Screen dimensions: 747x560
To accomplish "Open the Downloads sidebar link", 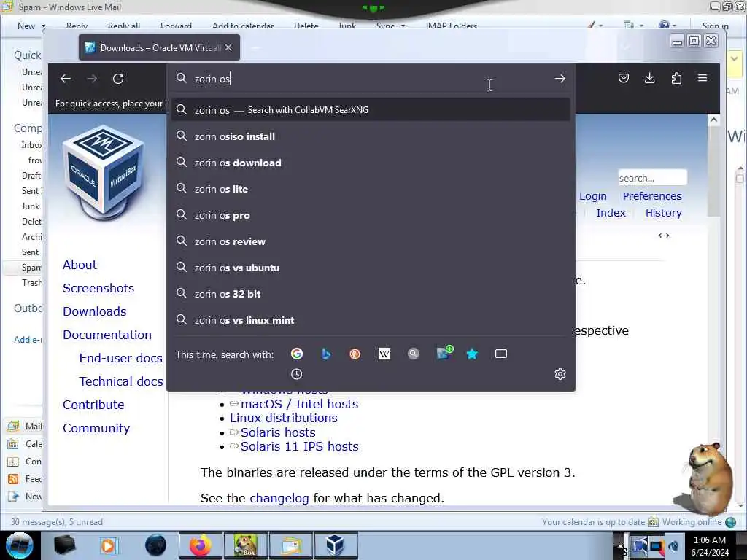I will pyautogui.click(x=95, y=311).
